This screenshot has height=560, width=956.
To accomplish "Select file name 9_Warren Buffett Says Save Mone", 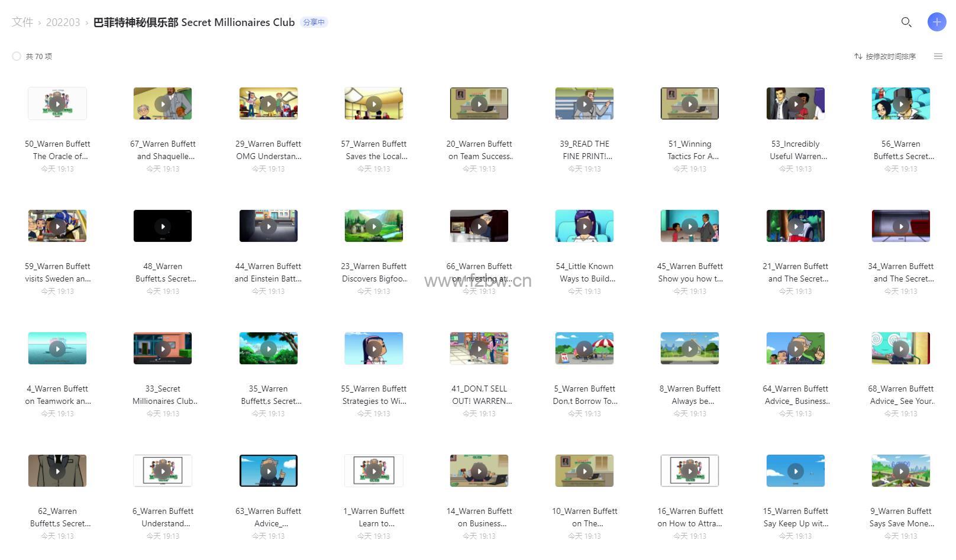I will coord(901,517).
